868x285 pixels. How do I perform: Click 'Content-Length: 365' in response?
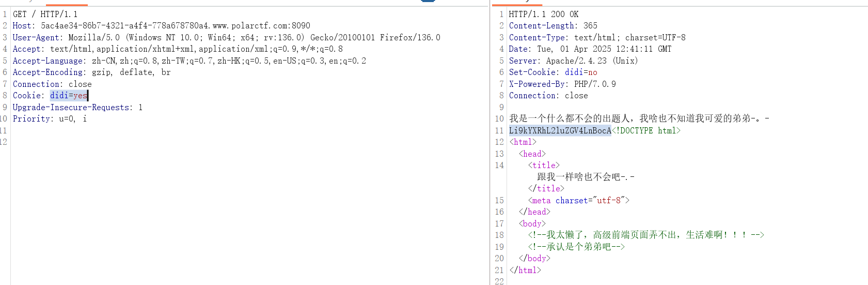pyautogui.click(x=553, y=25)
